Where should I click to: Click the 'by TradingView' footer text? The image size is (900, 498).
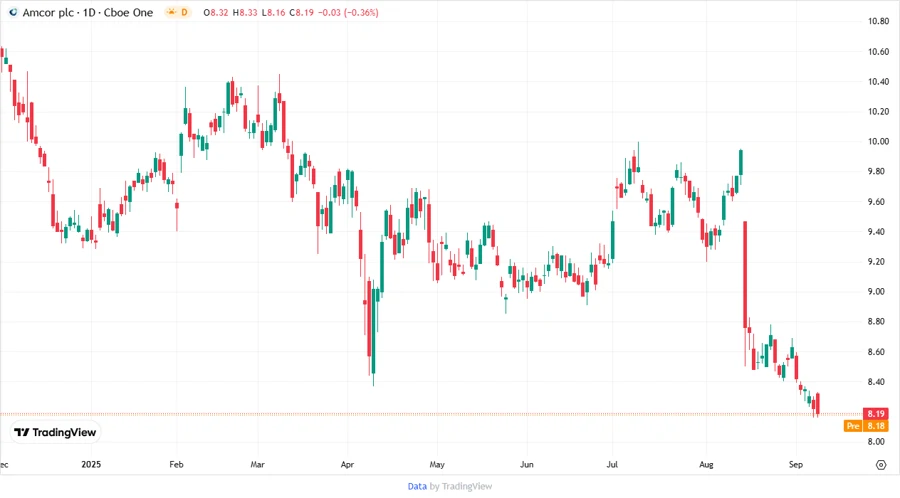tap(461, 486)
